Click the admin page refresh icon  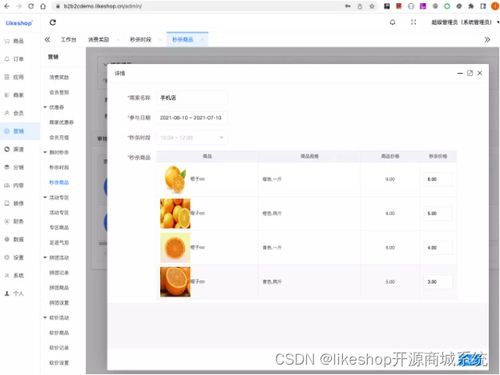[53, 22]
